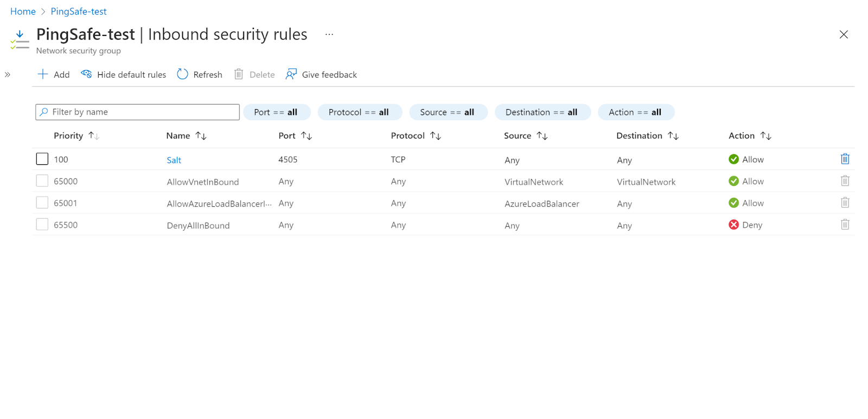This screenshot has width=868, height=419.
Task: Delete the Salt rule using trash icon
Action: [845, 159]
